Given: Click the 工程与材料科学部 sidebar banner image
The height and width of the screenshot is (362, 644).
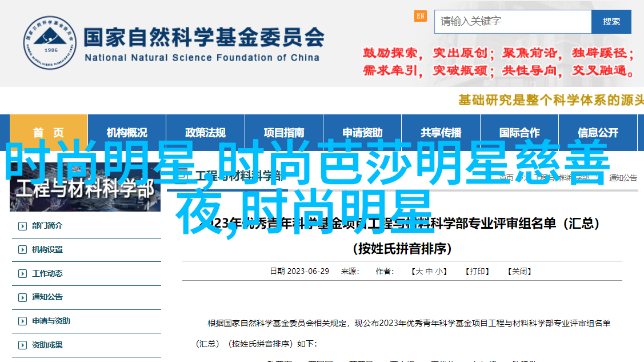Looking at the screenshot, I should click(x=85, y=187).
